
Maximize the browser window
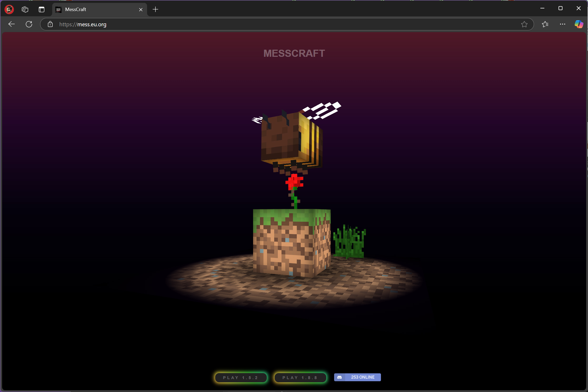click(x=560, y=8)
